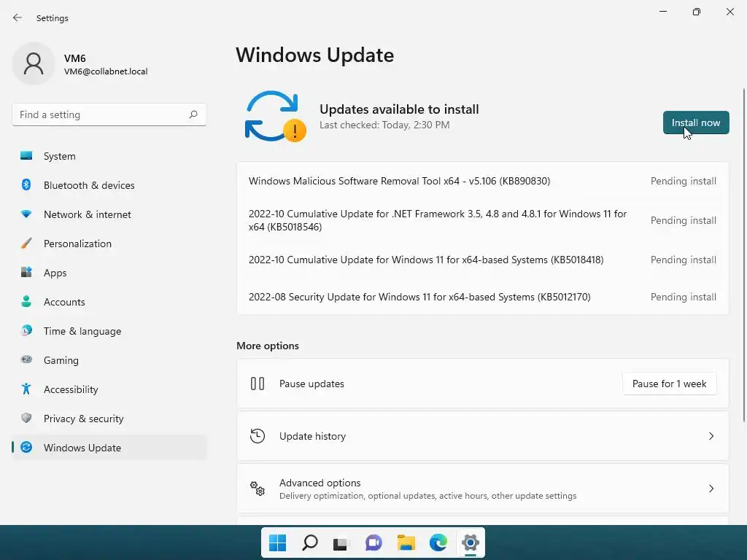Click the VM6 account name

tap(75, 58)
